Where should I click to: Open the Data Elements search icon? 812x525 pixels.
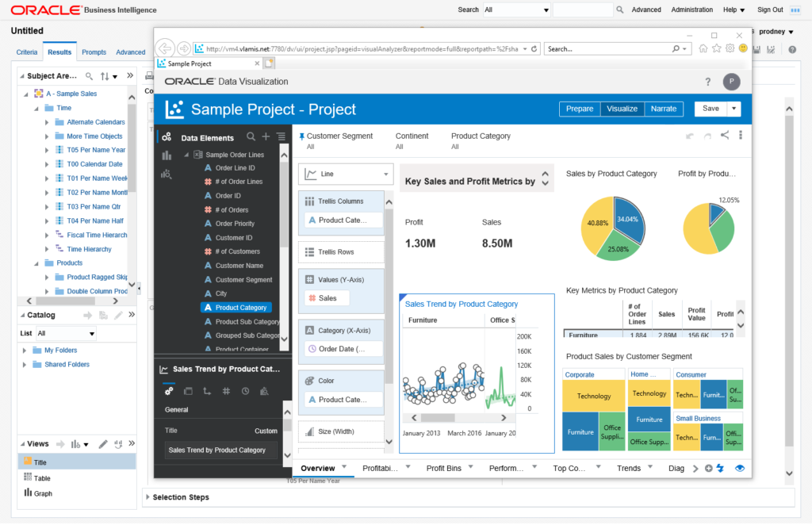coord(251,137)
